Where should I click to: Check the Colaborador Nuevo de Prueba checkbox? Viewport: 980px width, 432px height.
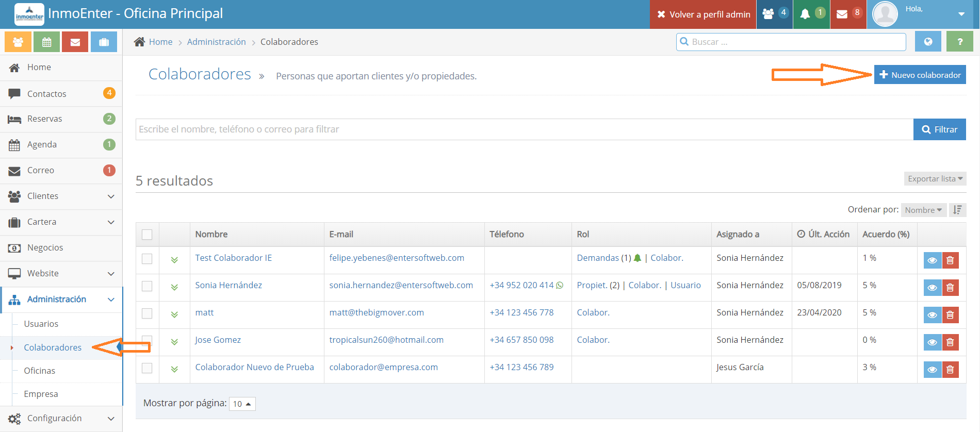147,368
